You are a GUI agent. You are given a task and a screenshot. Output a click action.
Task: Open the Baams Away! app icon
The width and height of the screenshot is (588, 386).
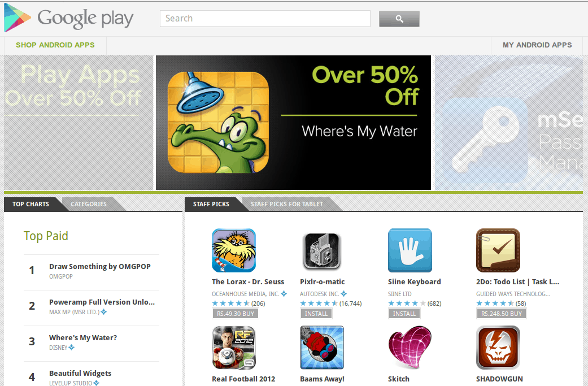[322, 348]
